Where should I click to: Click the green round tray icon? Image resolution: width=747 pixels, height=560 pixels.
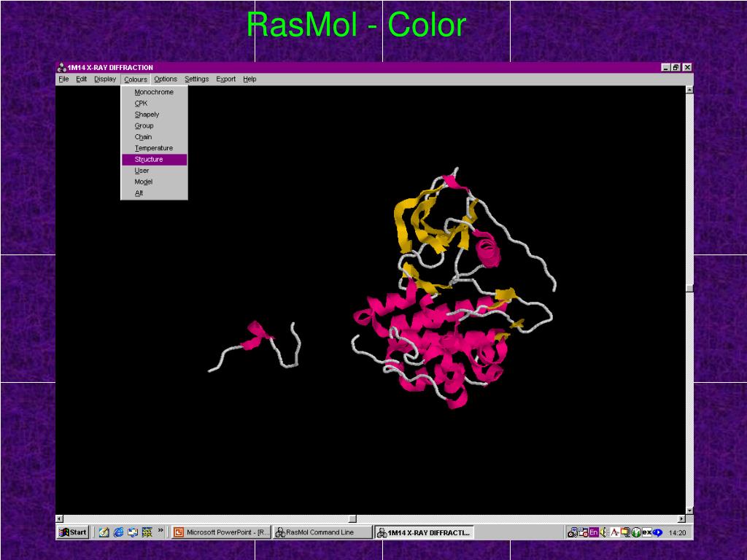pos(636,532)
